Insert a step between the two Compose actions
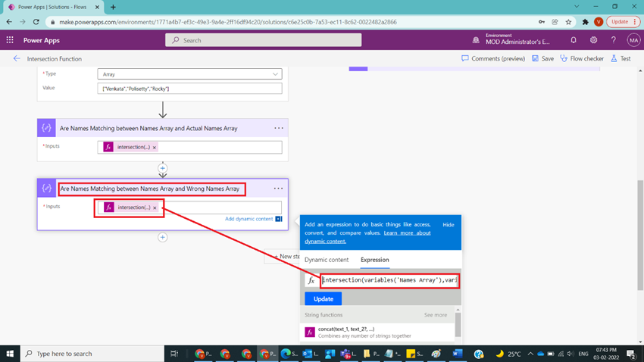644x362 pixels. click(163, 168)
